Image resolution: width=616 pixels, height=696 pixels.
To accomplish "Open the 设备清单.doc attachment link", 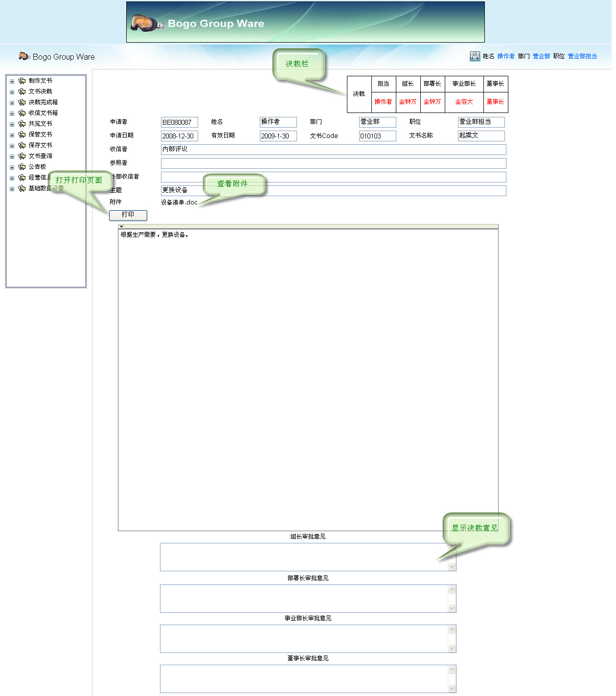I will tap(178, 202).
